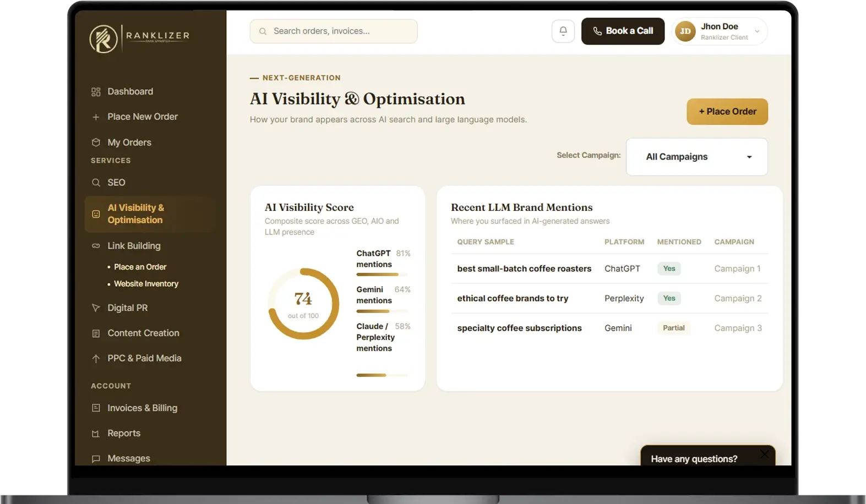The width and height of the screenshot is (866, 504).
Task: Click the All Campaigns dropdown arrow
Action: point(749,157)
